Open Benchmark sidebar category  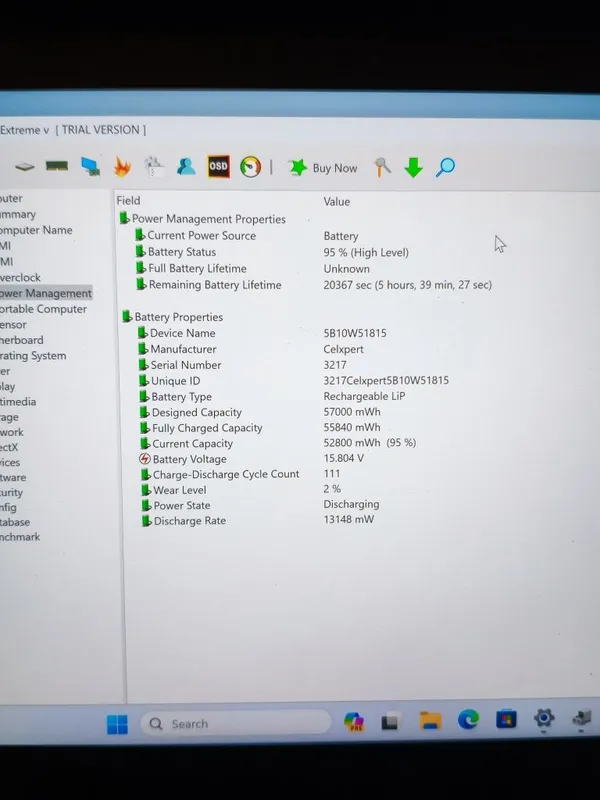tap(20, 537)
